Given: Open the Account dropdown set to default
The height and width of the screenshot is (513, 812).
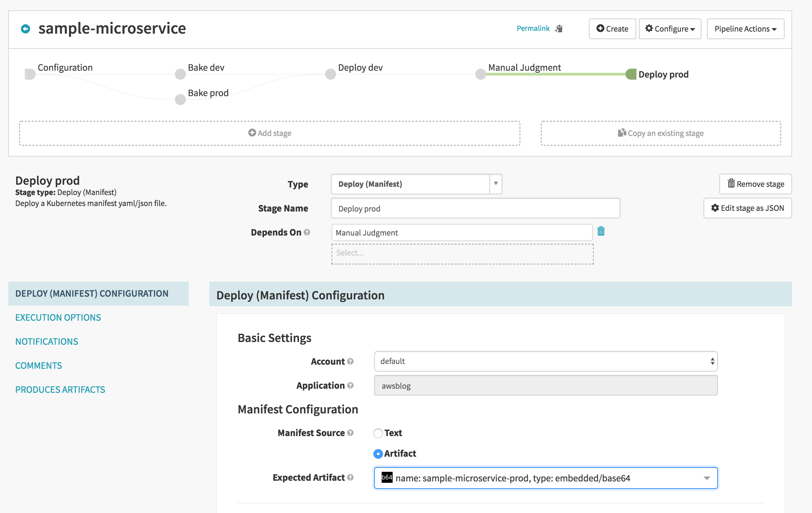Looking at the screenshot, I should [546, 361].
